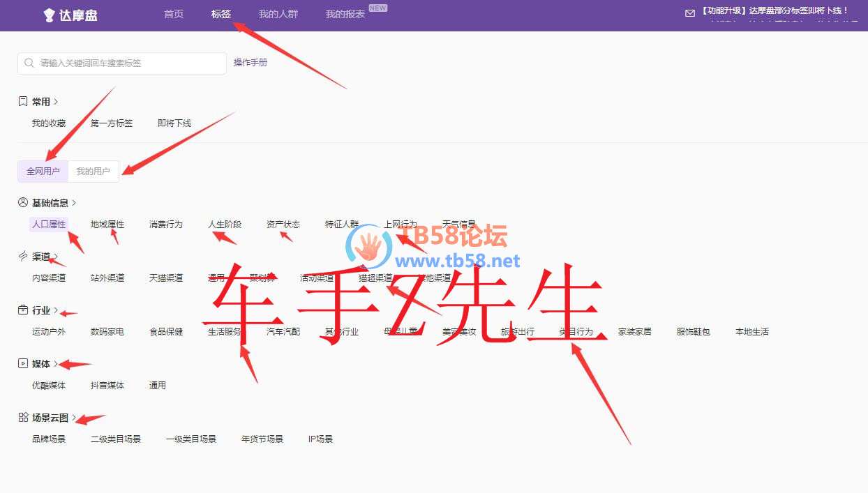Click the 基础信息 person icon

tap(23, 203)
